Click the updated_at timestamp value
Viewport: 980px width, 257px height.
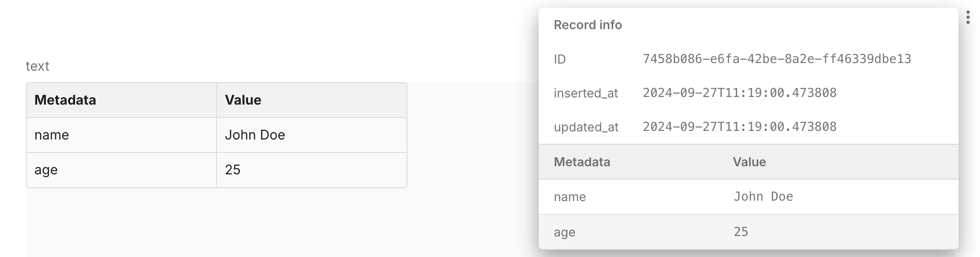point(740,127)
